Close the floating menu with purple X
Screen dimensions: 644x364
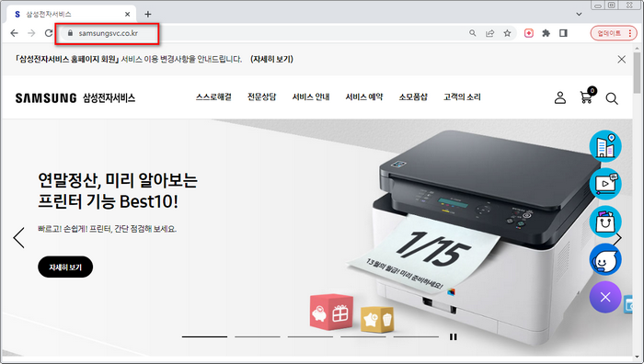coord(605,297)
